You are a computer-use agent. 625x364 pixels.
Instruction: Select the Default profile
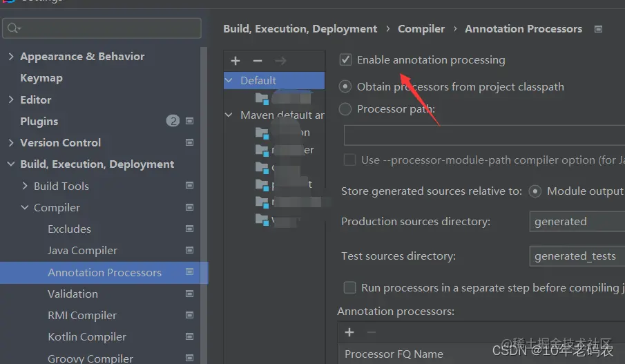pos(274,81)
